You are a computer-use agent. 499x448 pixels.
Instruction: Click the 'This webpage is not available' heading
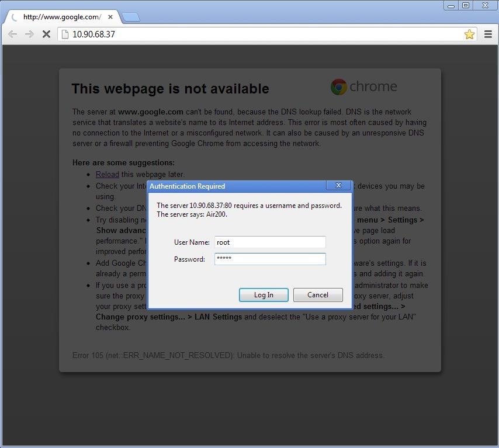tap(170, 89)
